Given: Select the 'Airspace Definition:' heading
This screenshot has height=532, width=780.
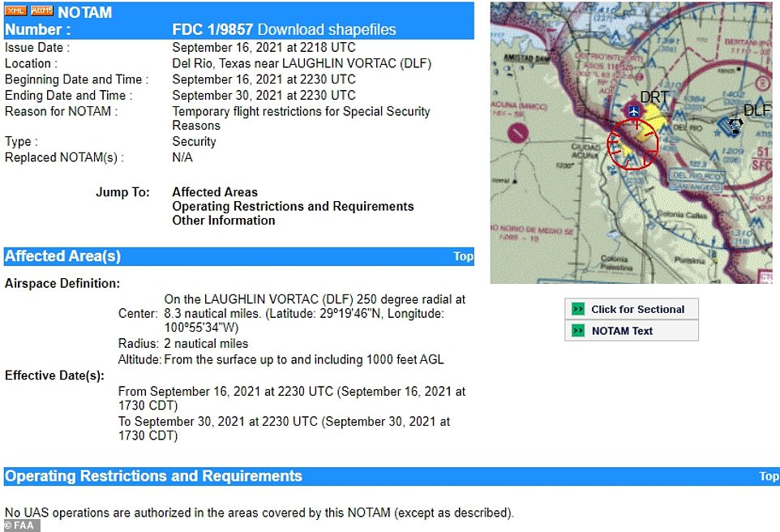Looking at the screenshot, I should click(x=62, y=284).
